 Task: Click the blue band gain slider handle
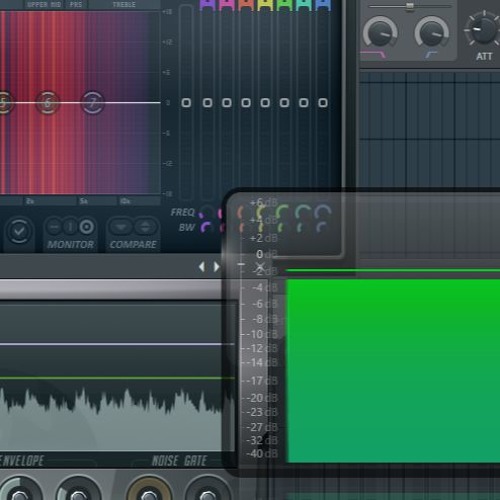[x=323, y=103]
